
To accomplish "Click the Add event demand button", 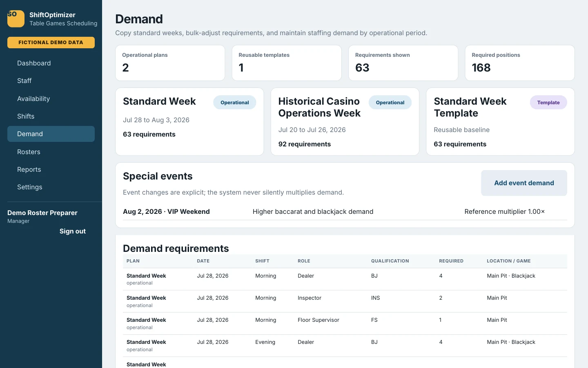I will click(524, 183).
